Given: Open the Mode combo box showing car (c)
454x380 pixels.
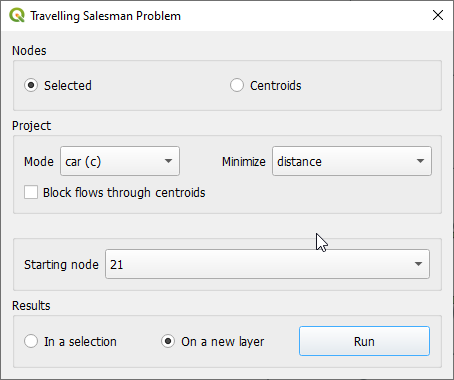Looking at the screenshot, I should coord(120,161).
